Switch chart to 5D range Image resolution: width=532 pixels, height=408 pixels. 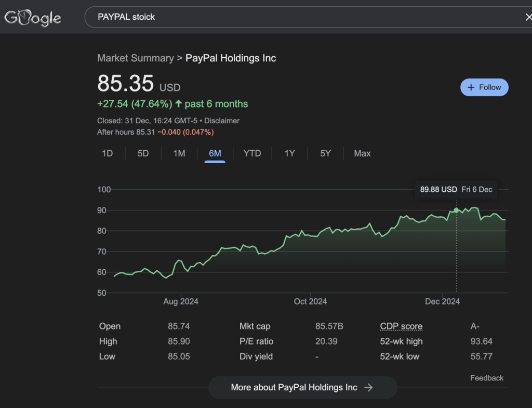coord(143,153)
